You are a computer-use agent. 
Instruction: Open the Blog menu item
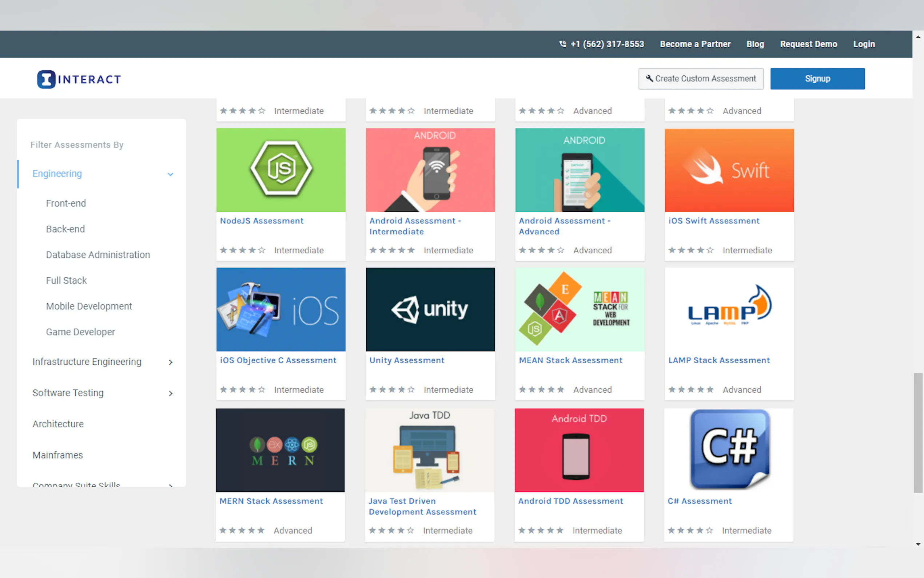click(x=755, y=44)
